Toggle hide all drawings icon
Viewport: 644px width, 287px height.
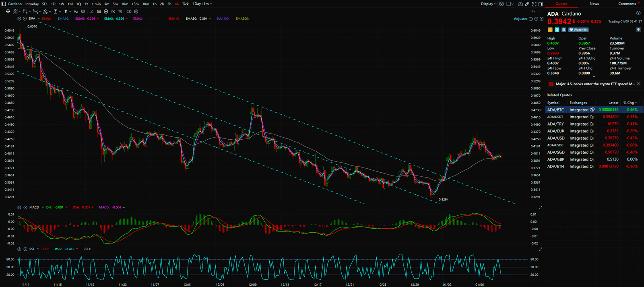(x=113, y=12)
